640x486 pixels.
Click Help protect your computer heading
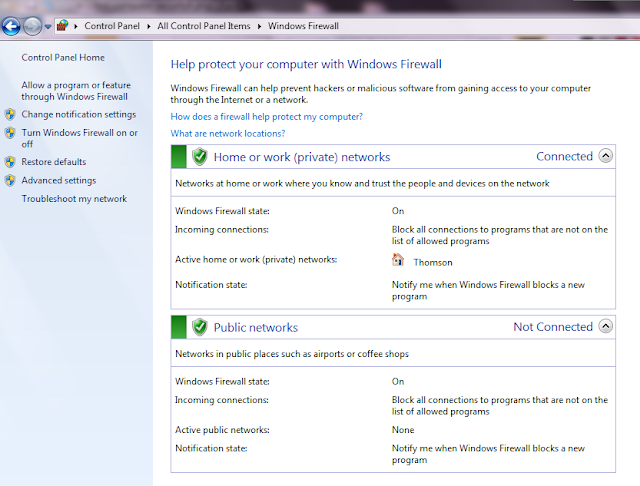(306, 64)
